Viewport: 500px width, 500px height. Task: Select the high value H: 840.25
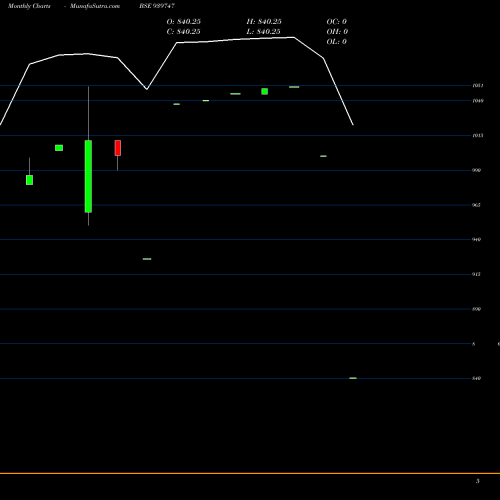tap(264, 22)
